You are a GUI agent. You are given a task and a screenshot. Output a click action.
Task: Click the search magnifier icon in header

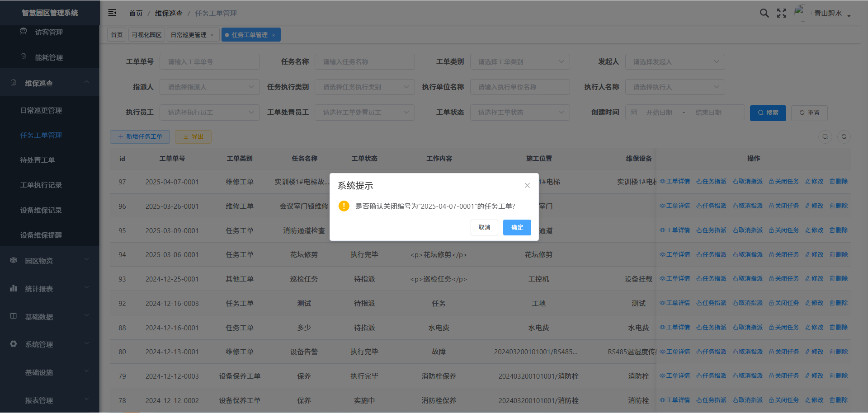coord(764,13)
